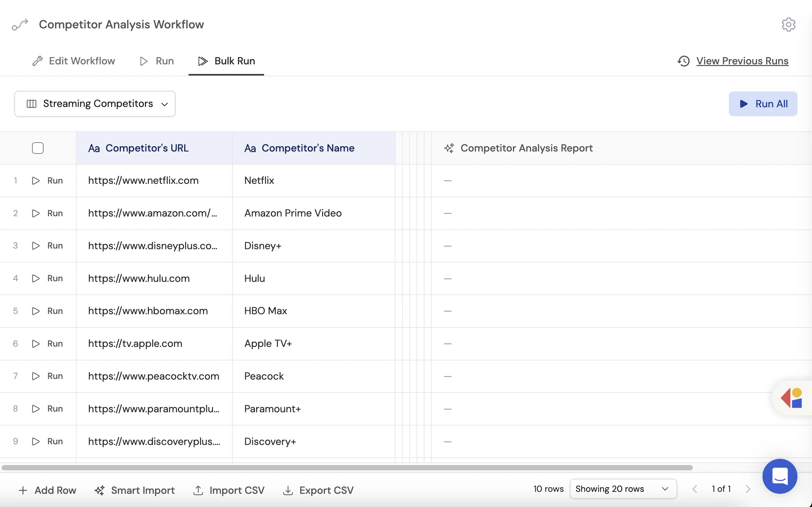Select the https://www.amazon.com/… URL cell

click(x=154, y=213)
